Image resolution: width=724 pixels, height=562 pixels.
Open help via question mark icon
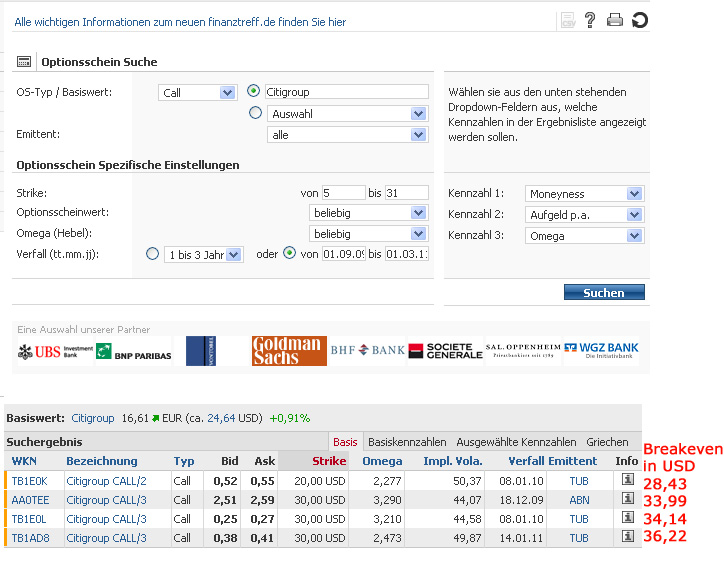(x=590, y=20)
